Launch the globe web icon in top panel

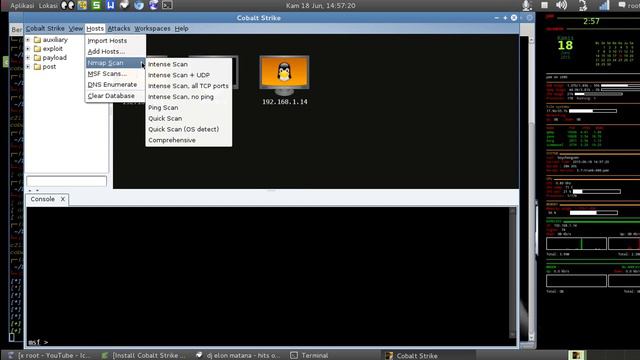coord(153,5)
